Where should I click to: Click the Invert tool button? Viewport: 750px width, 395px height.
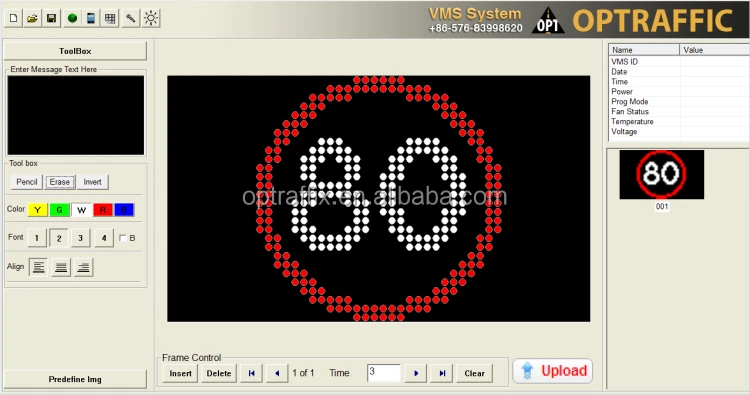click(93, 182)
